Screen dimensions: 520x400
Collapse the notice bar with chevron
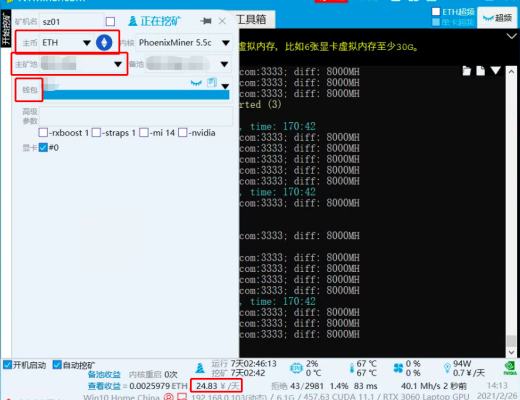point(511,36)
